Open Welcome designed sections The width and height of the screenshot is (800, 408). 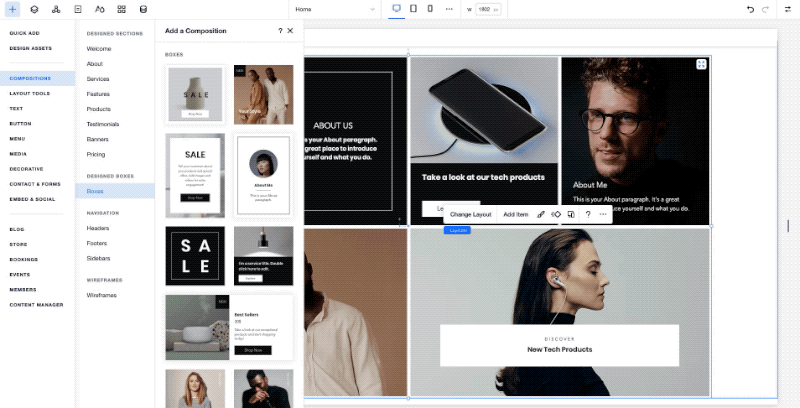99,49
